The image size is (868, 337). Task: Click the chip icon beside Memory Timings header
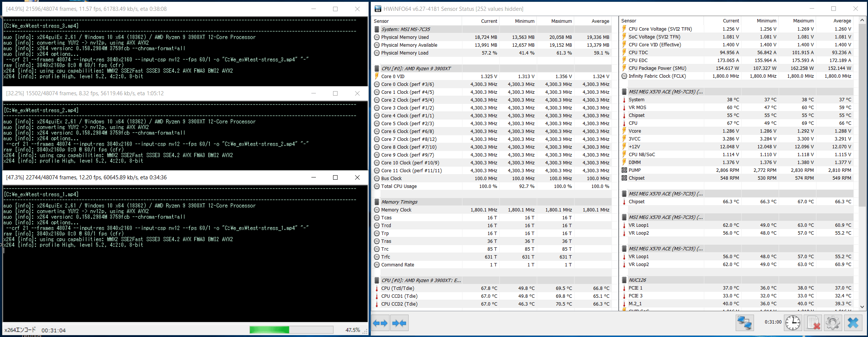pos(377,202)
